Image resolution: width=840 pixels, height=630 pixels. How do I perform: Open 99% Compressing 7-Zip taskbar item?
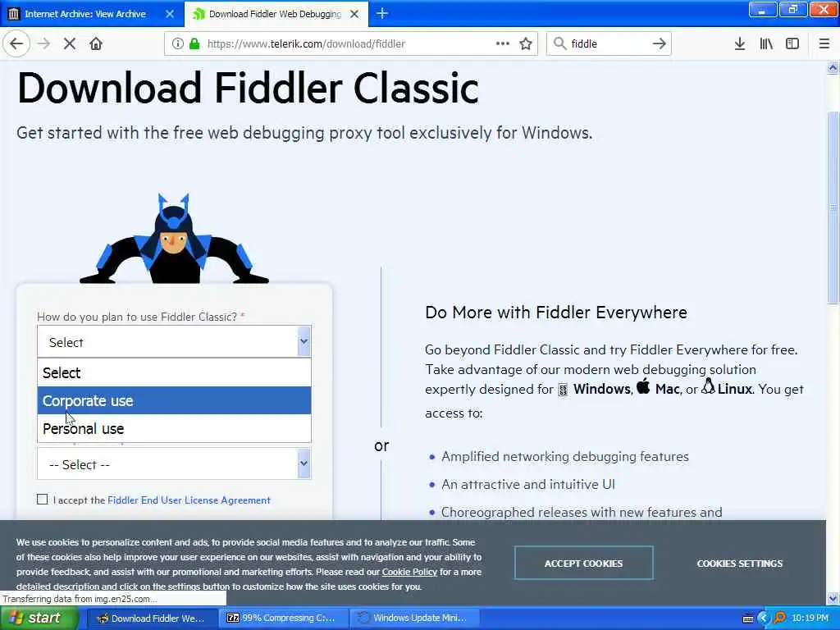click(x=283, y=618)
